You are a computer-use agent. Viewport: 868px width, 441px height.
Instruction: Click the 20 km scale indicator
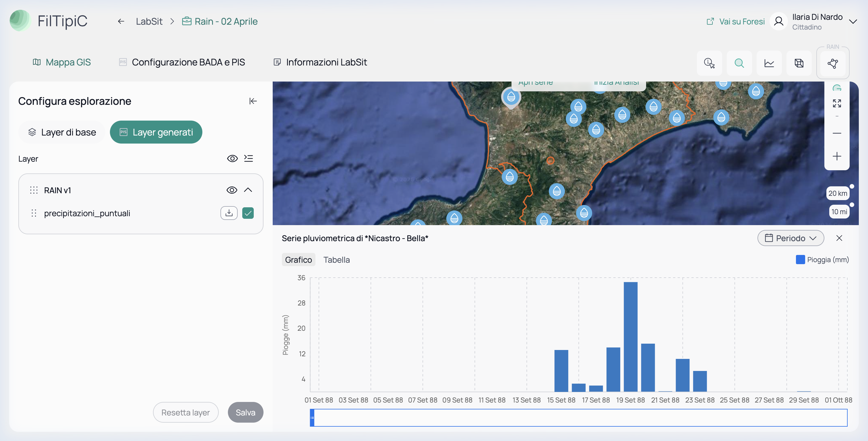click(838, 193)
